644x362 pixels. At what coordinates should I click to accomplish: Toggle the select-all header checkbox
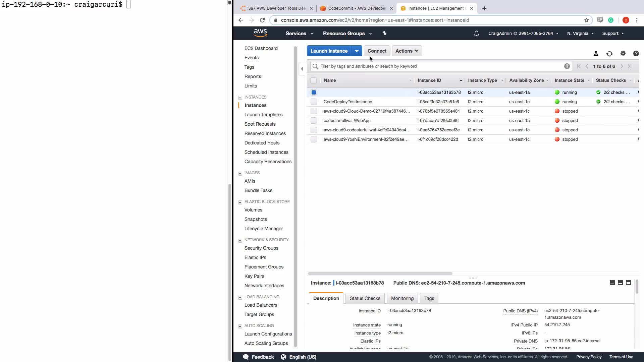click(313, 80)
